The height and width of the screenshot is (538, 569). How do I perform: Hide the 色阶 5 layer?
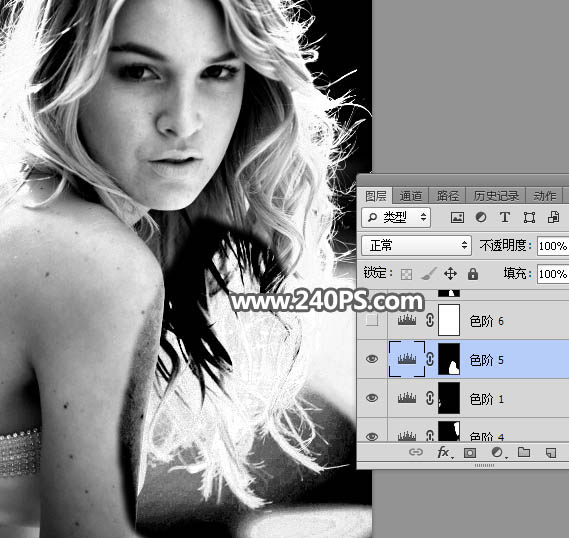[372, 359]
